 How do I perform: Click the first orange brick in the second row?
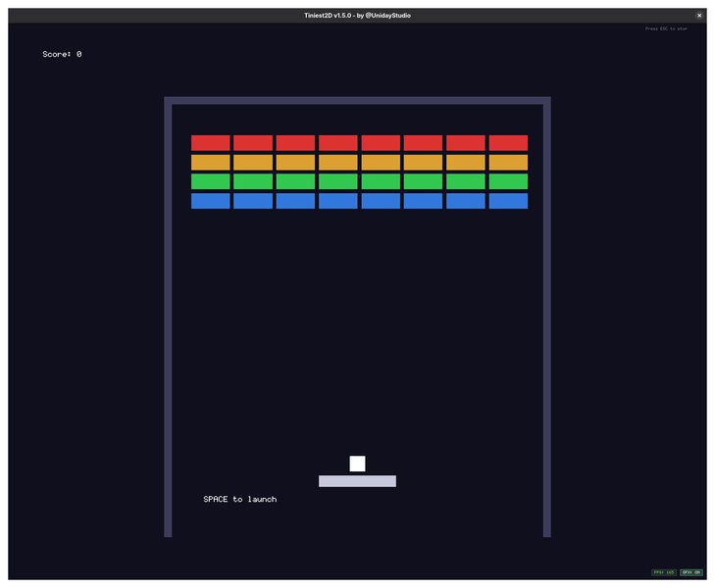tap(211, 163)
